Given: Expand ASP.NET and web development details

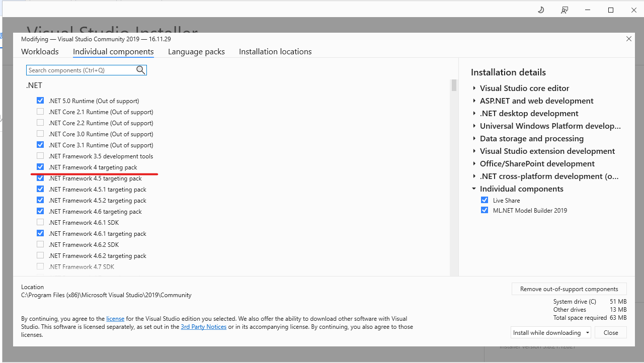Looking at the screenshot, I should (474, 101).
